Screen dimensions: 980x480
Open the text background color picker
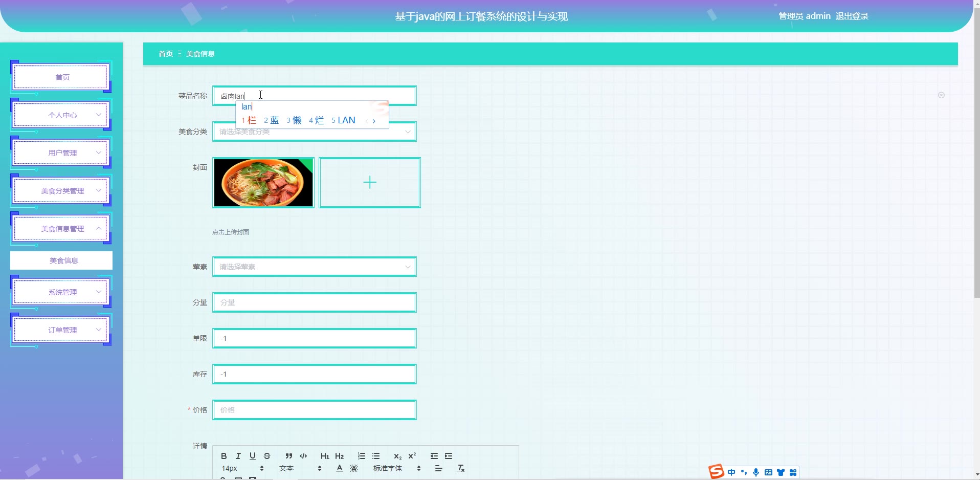[x=353, y=468]
